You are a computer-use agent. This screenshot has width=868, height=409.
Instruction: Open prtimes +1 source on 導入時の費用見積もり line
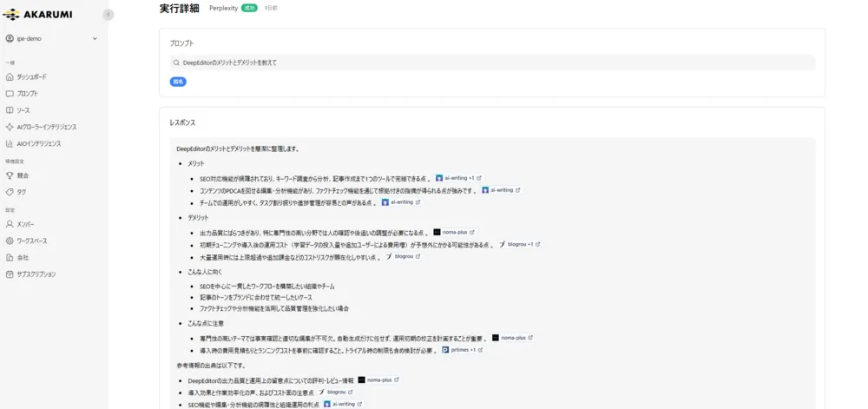463,350
